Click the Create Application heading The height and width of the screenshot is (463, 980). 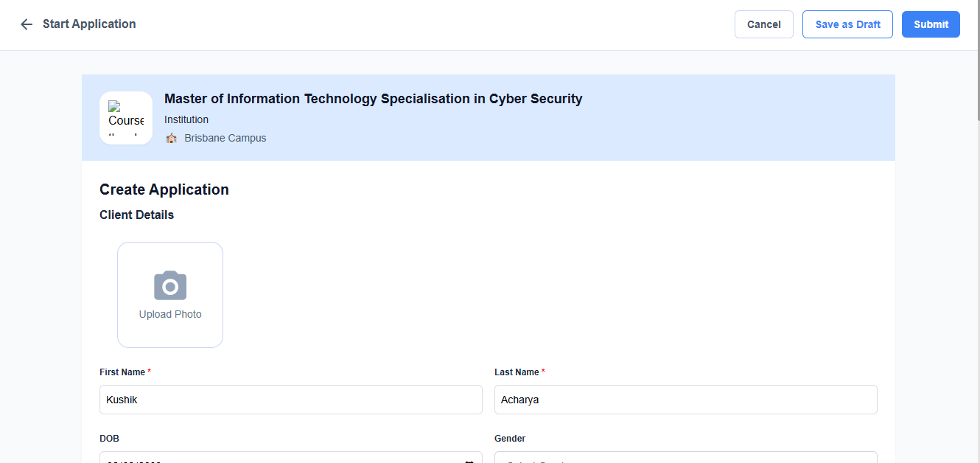[164, 189]
